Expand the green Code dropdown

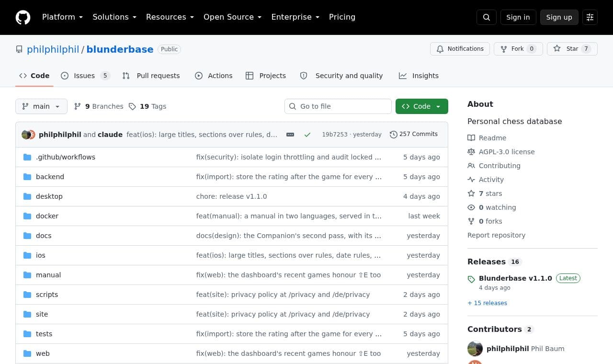coord(422,106)
